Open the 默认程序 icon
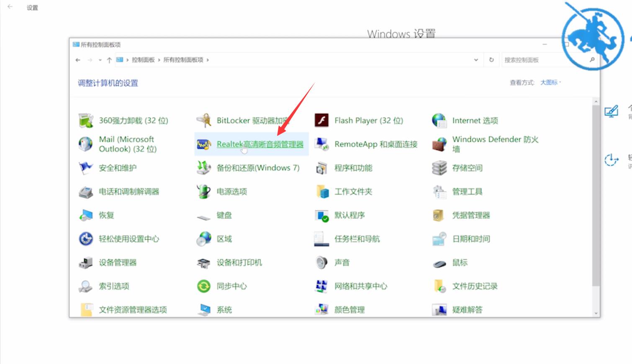The width and height of the screenshot is (632, 364). pyautogui.click(x=321, y=215)
